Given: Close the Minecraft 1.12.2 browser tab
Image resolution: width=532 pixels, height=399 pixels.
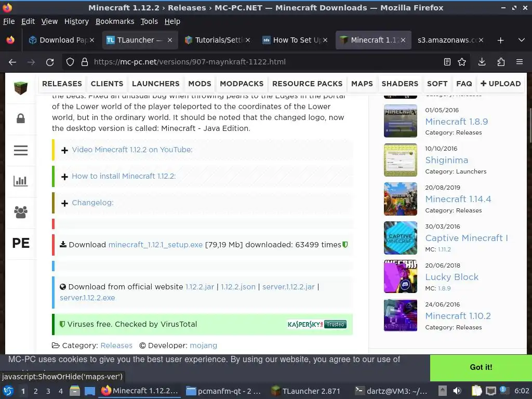Looking at the screenshot, I should click(403, 40).
